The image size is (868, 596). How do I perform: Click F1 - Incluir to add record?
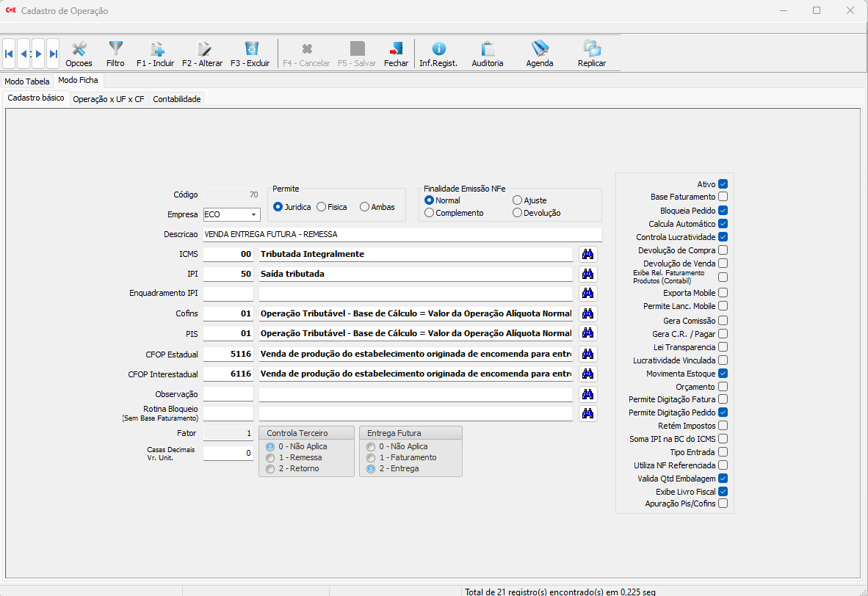[156, 54]
